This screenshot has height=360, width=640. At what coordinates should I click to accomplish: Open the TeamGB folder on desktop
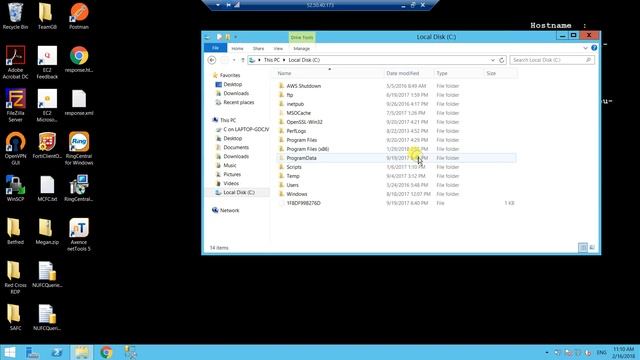tap(47, 16)
